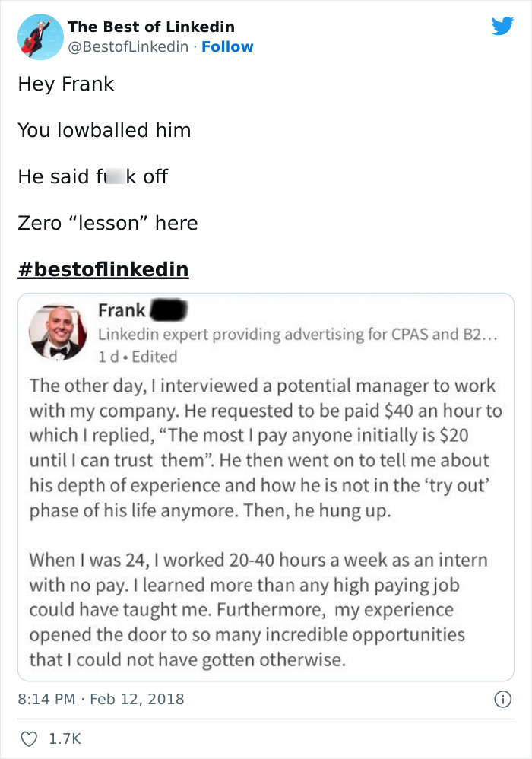
Task: Click Frank's profile photo in embedded post
Action: tap(55, 333)
